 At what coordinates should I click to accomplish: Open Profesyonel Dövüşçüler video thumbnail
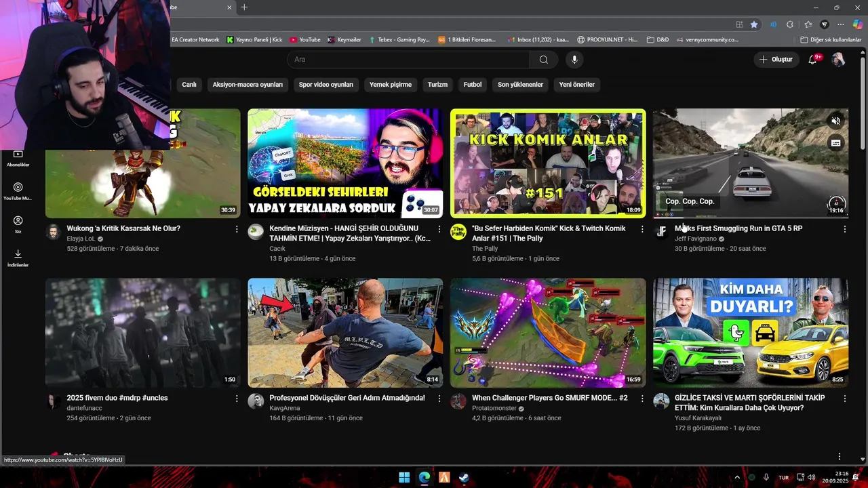pos(345,333)
